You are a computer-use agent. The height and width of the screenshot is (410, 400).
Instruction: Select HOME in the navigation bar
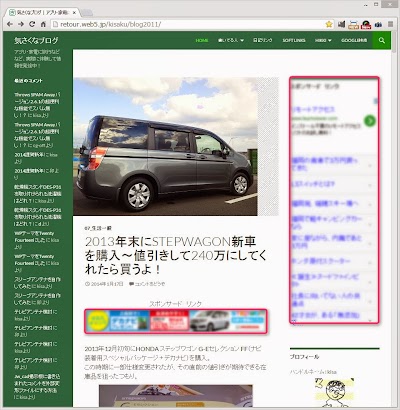click(x=202, y=40)
